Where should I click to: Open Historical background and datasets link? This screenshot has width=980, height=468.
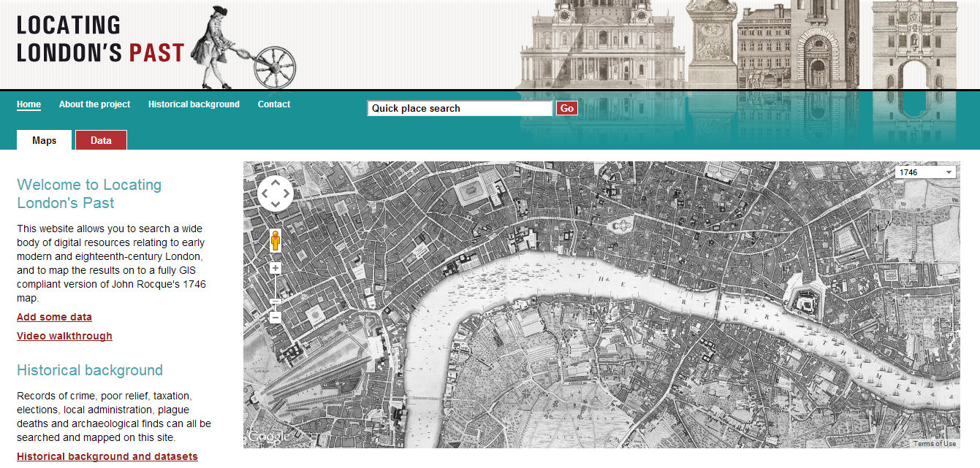tap(107, 456)
